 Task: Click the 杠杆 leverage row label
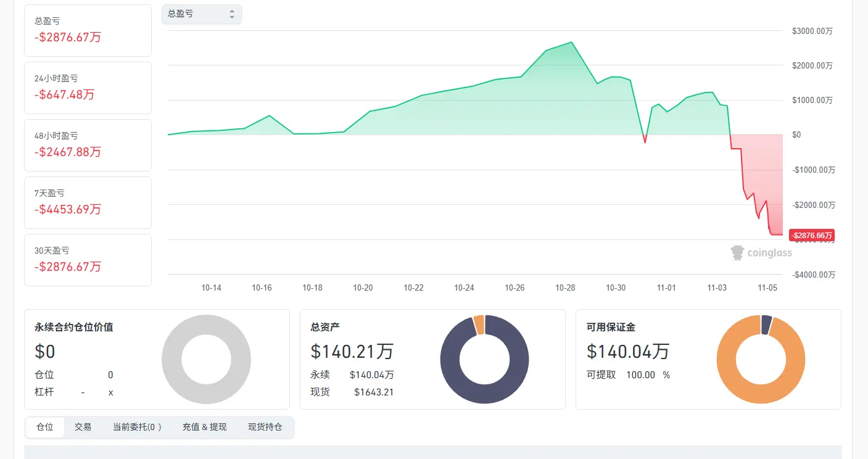44,392
